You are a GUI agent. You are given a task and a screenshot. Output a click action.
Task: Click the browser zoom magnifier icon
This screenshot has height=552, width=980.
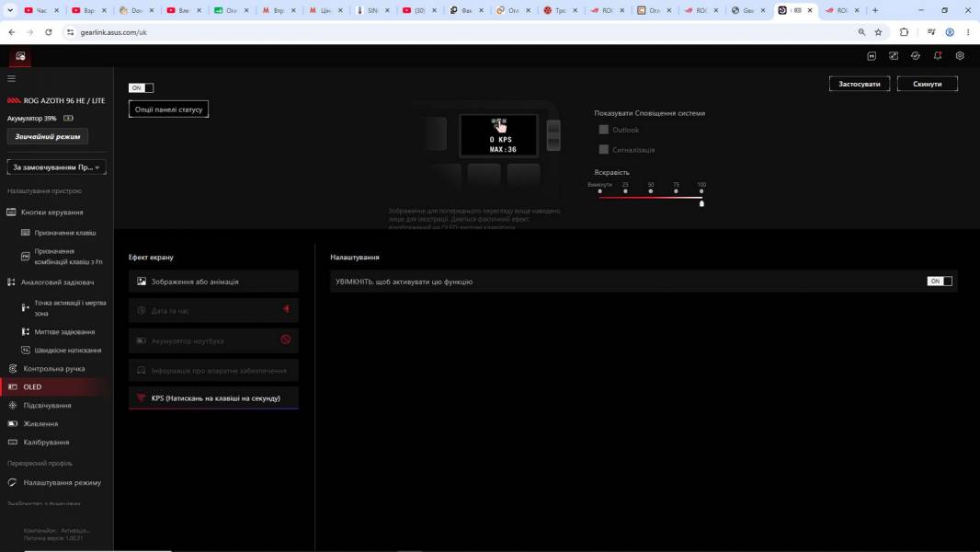coord(861,32)
